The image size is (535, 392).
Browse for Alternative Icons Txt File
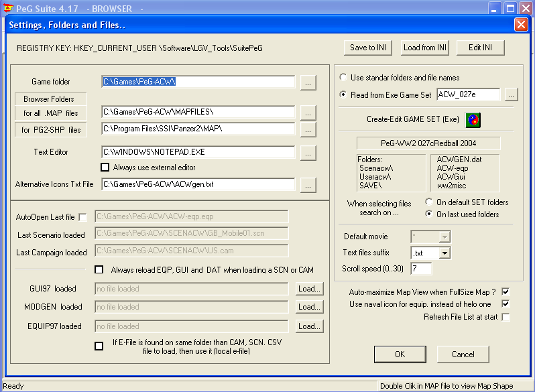tap(308, 184)
